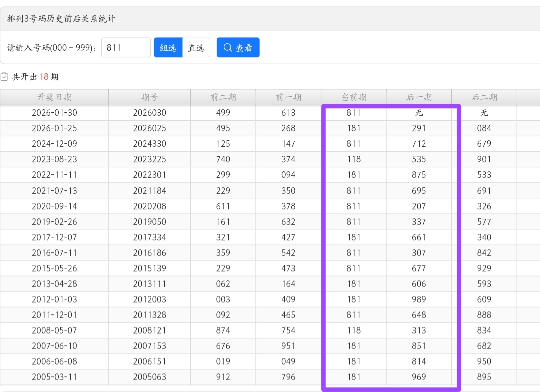Click the 前二期 column header
This screenshot has height=392, width=540.
point(223,97)
